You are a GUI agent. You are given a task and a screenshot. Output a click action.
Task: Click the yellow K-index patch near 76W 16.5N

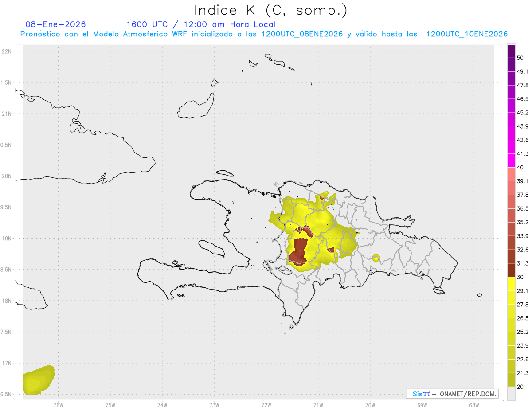pyautogui.click(x=39, y=380)
